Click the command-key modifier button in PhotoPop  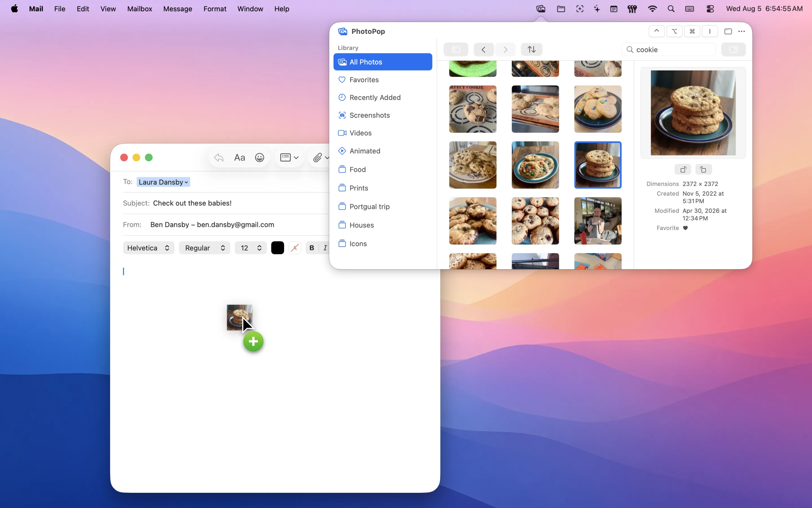(x=692, y=31)
